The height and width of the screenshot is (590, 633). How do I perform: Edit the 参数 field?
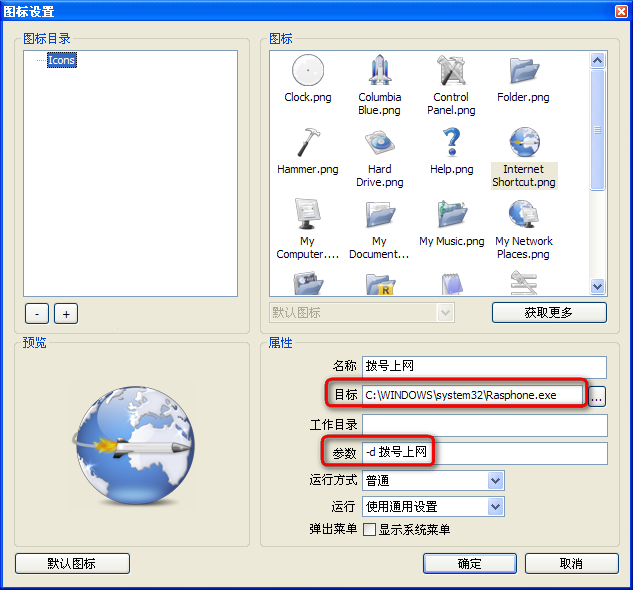[484, 453]
